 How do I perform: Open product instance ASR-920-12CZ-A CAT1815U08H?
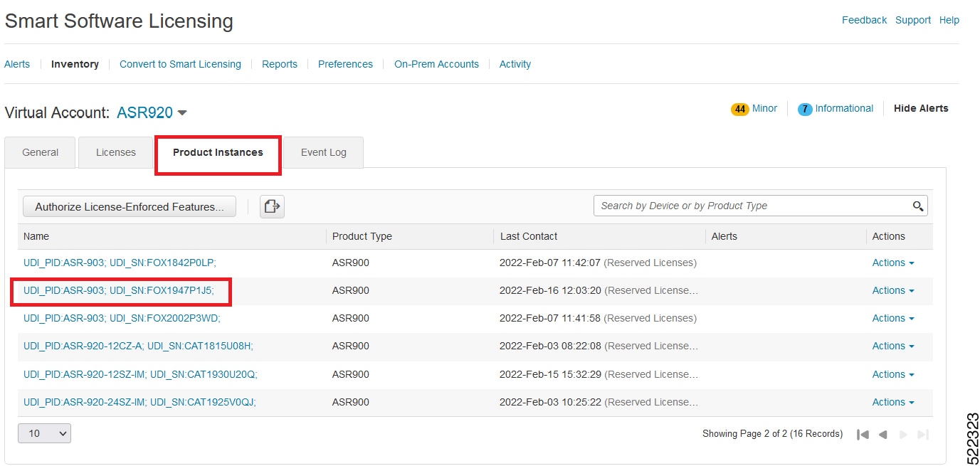tap(138, 346)
